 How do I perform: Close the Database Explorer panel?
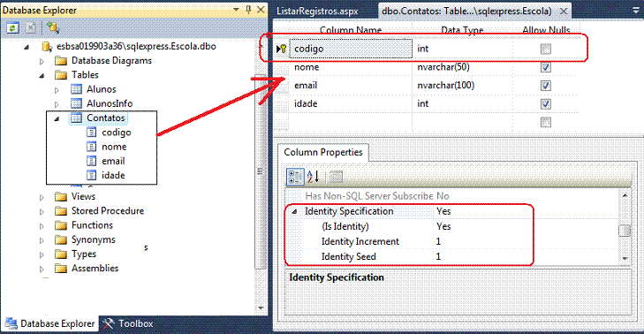click(261, 10)
